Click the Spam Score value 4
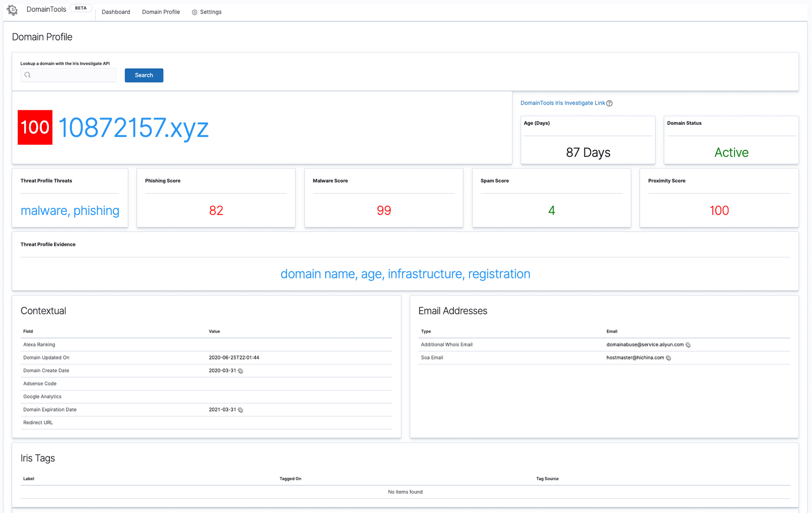This screenshot has height=513, width=812. coord(552,210)
